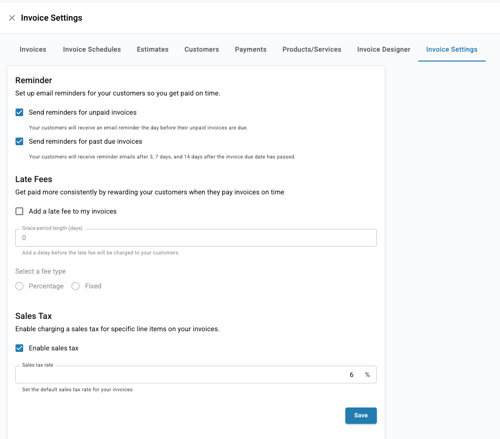Switch to the Invoice Schedules tab

click(92, 49)
